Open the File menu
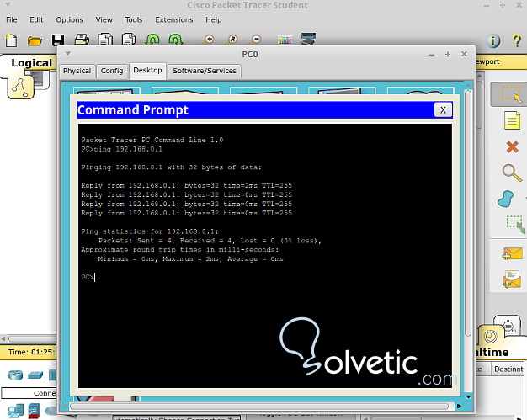 [12, 20]
